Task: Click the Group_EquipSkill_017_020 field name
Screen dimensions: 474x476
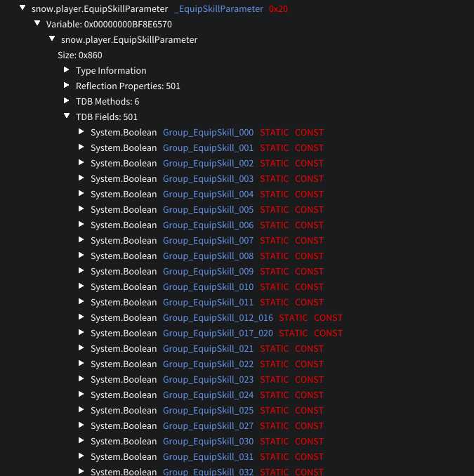Action: click(x=218, y=333)
